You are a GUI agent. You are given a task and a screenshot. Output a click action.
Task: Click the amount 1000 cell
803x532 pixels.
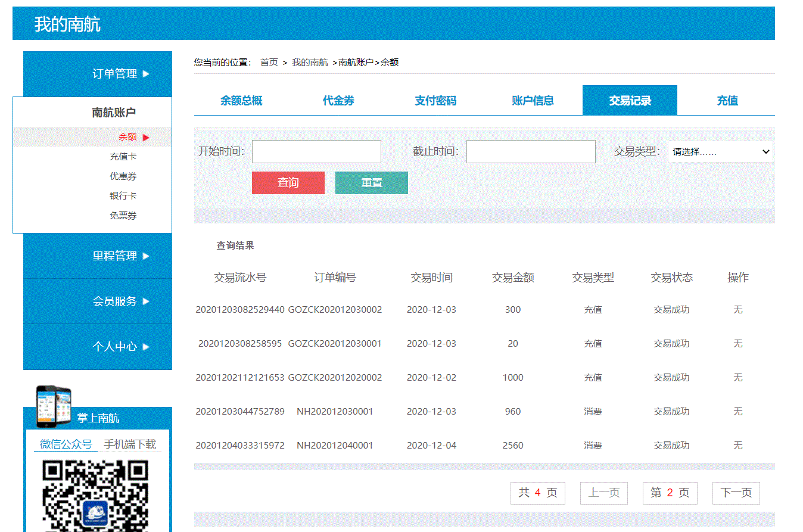[513, 378]
